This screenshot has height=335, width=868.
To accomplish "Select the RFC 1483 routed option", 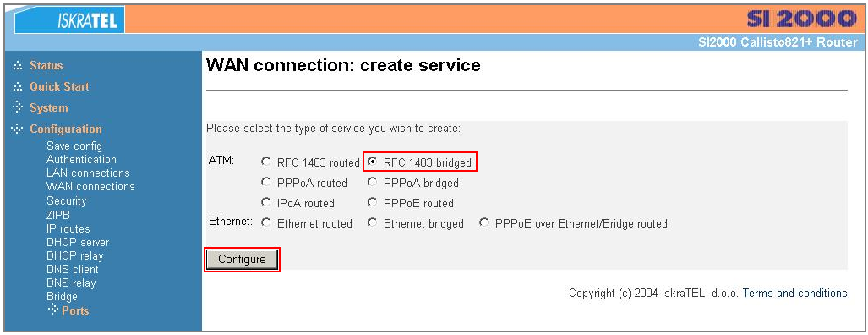I will tap(266, 162).
